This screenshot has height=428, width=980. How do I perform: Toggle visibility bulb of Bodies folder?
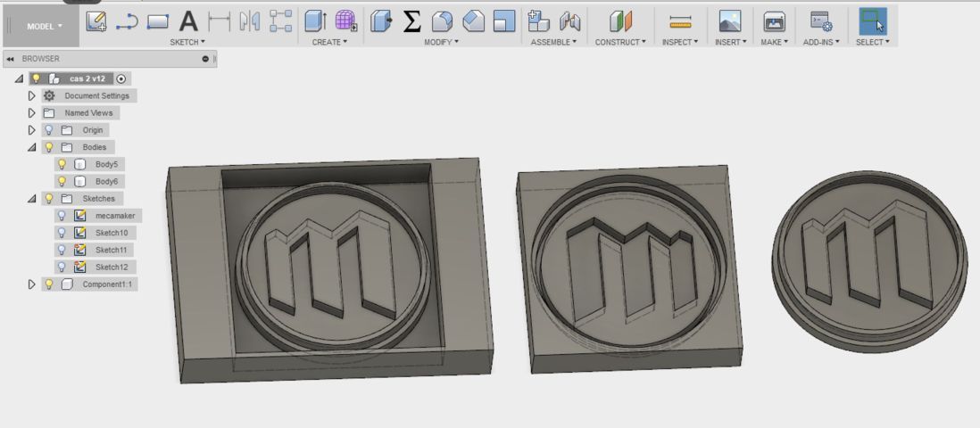[49, 147]
